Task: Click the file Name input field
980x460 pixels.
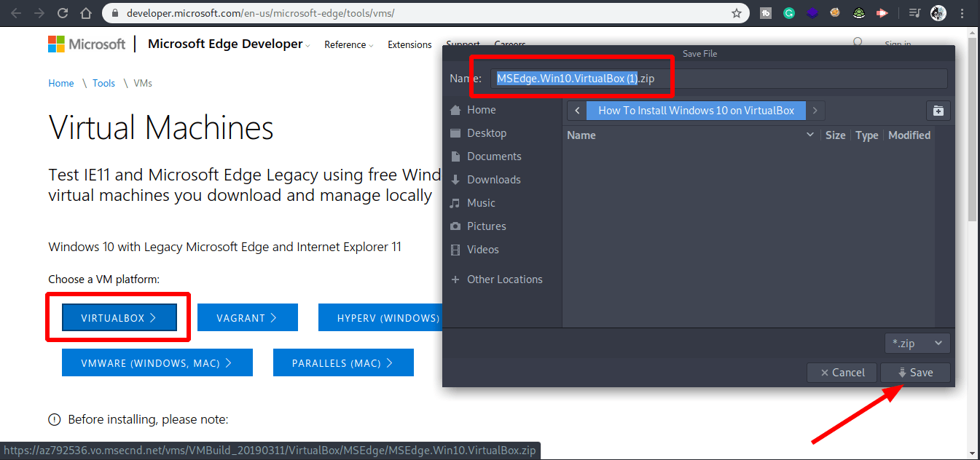Action: 718,79
